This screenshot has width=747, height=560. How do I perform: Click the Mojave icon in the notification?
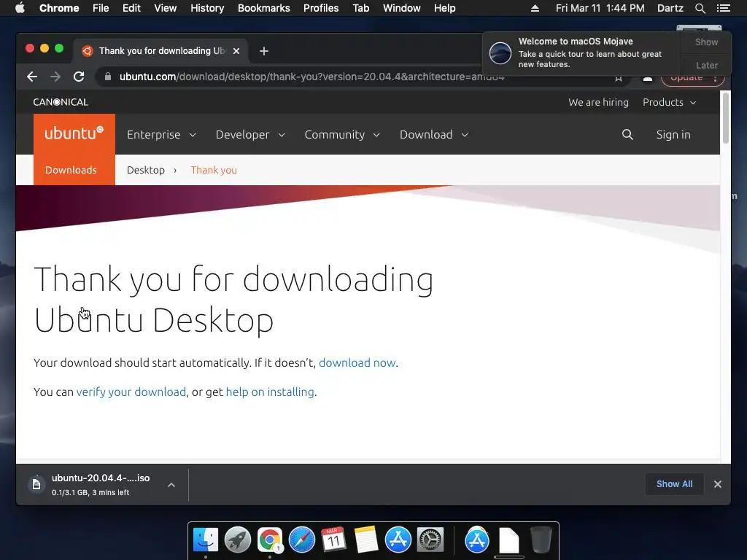[x=500, y=52]
